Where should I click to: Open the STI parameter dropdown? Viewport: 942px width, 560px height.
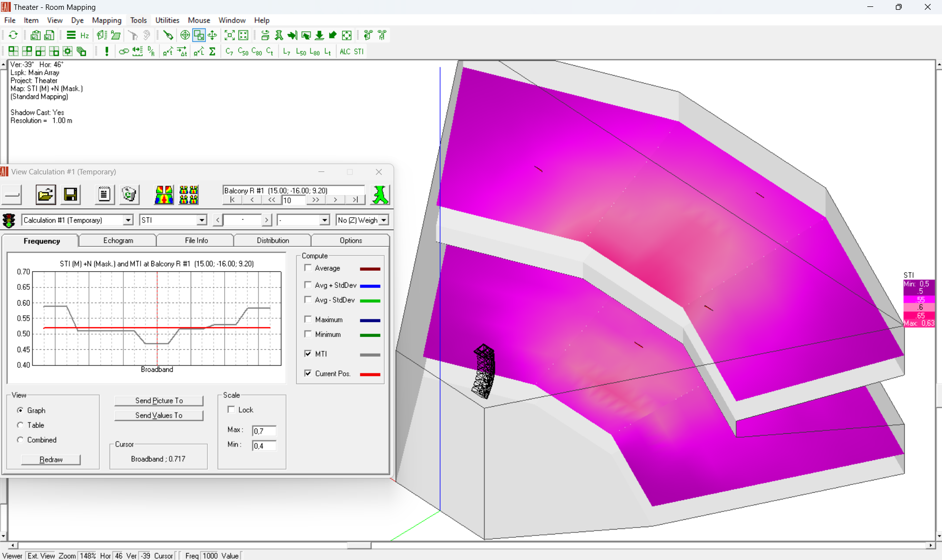coord(201,220)
